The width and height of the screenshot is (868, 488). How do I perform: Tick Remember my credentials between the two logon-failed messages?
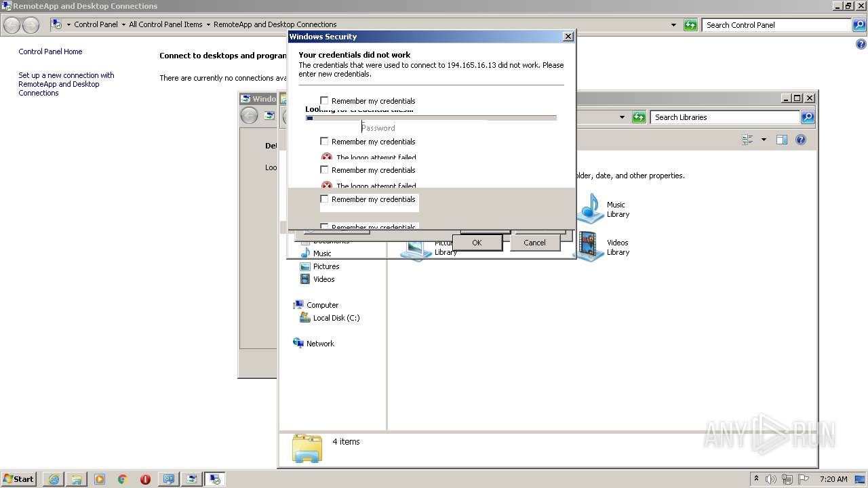click(x=324, y=170)
